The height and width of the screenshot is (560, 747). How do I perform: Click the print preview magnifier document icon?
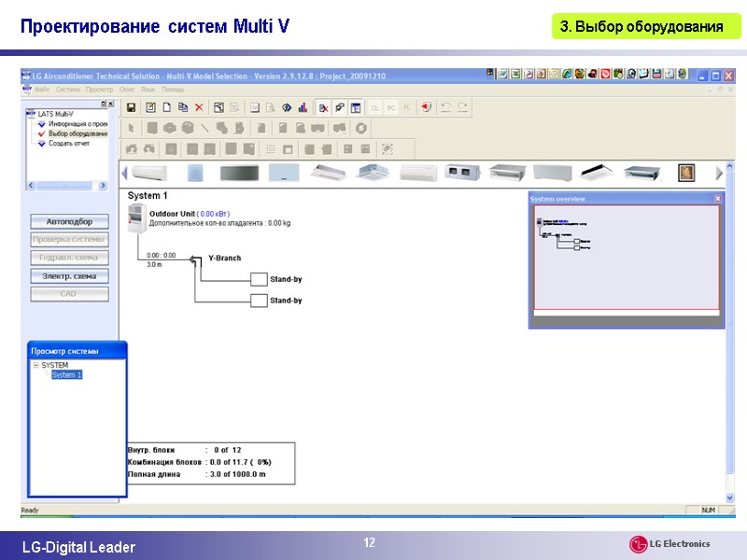[x=270, y=108]
